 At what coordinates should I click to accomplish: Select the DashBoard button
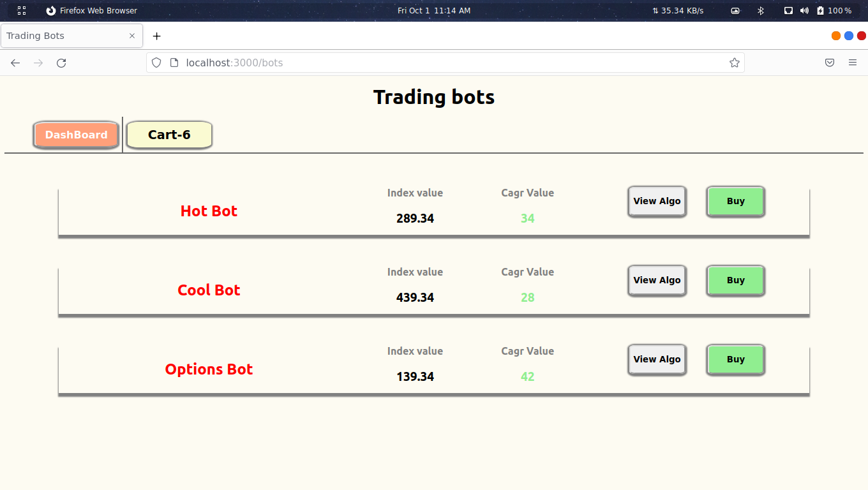coord(76,135)
